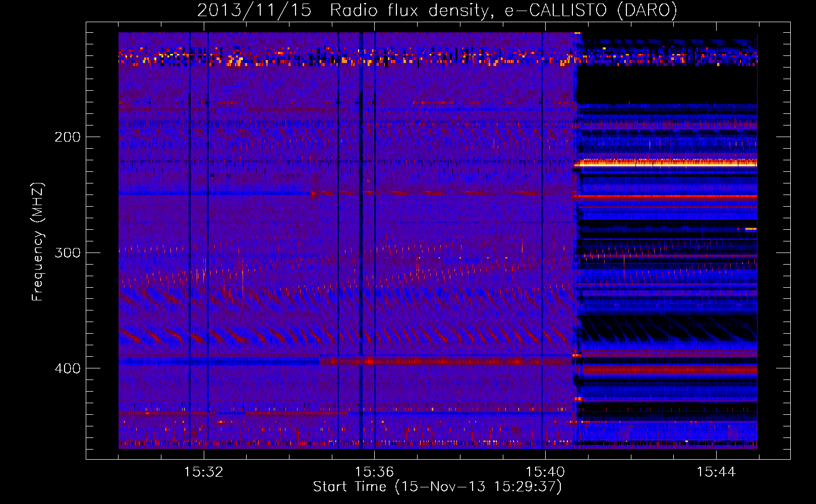Click the 200 frequency tick label
The height and width of the screenshot is (504, 816).
pos(67,137)
